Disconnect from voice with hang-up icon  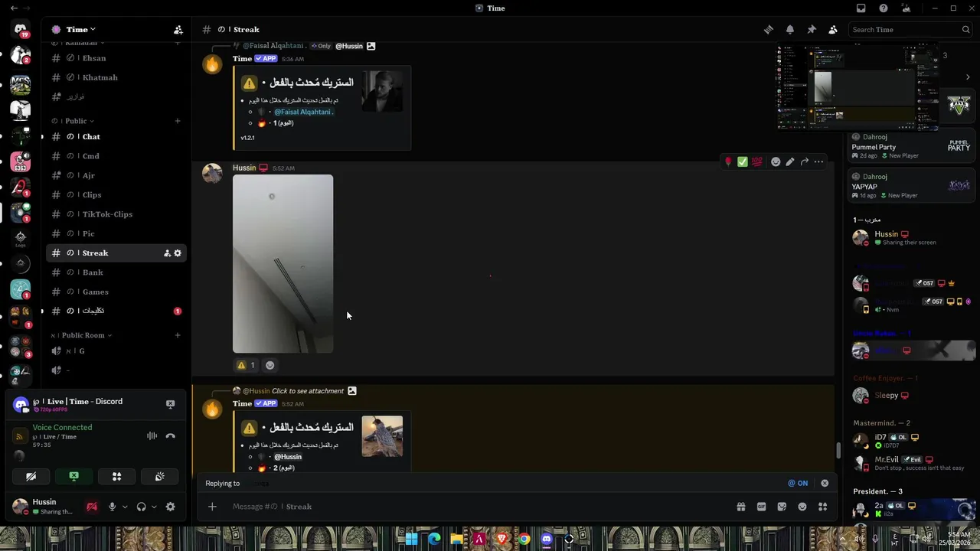pos(170,436)
